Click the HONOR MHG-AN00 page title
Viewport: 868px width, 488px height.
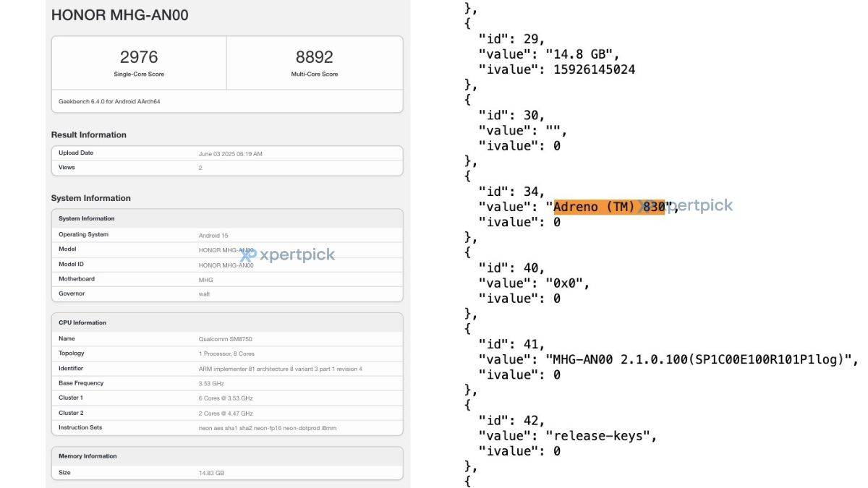click(x=120, y=14)
